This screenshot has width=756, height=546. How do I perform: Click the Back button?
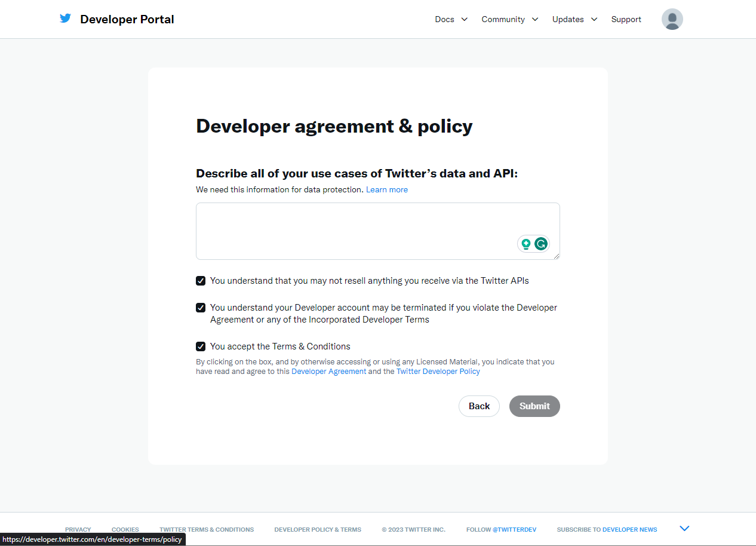point(479,406)
